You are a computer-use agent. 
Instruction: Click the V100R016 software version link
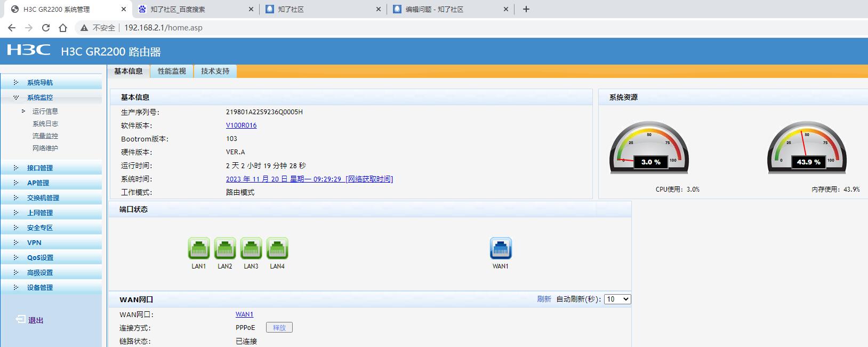241,125
